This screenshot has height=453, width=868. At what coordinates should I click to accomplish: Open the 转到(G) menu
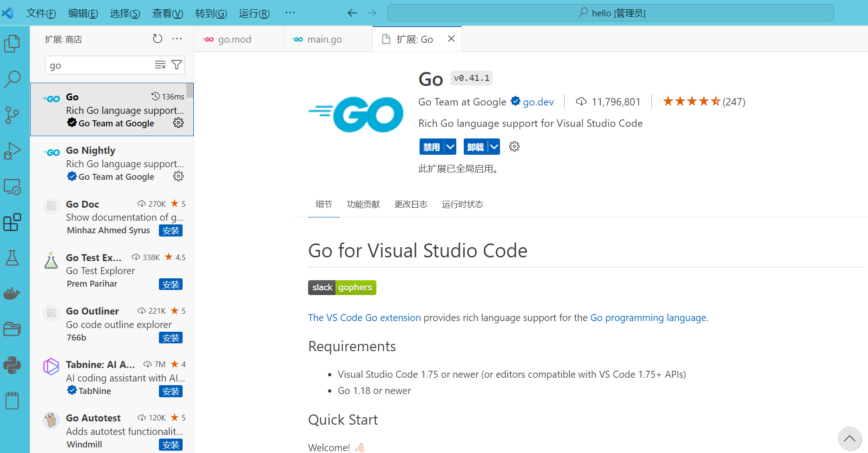[211, 13]
